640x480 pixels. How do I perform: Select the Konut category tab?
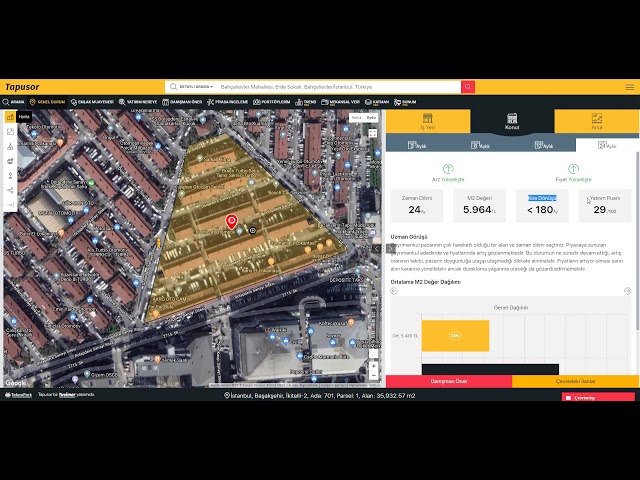[512, 121]
